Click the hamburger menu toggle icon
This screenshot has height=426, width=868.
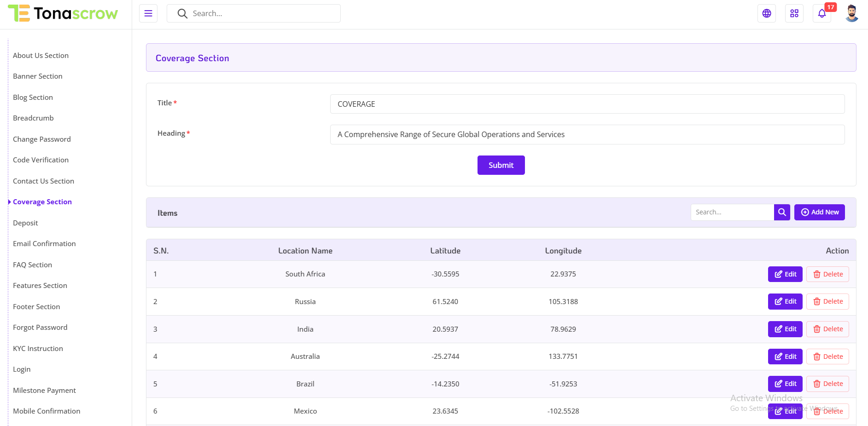(148, 13)
